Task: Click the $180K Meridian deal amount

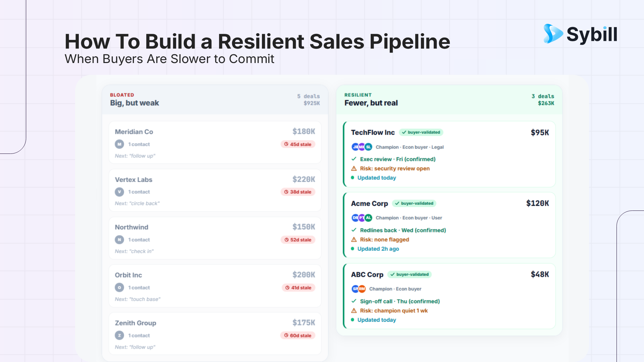Action: pos(304,131)
